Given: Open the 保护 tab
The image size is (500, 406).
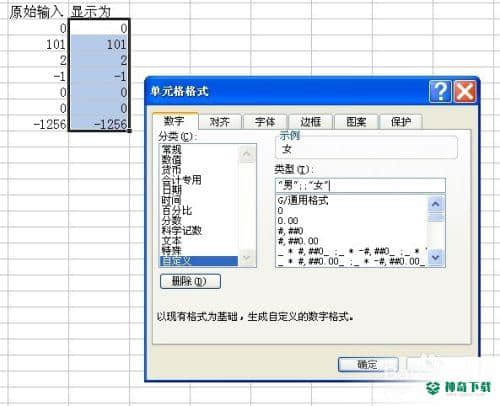Looking at the screenshot, I should (x=401, y=121).
